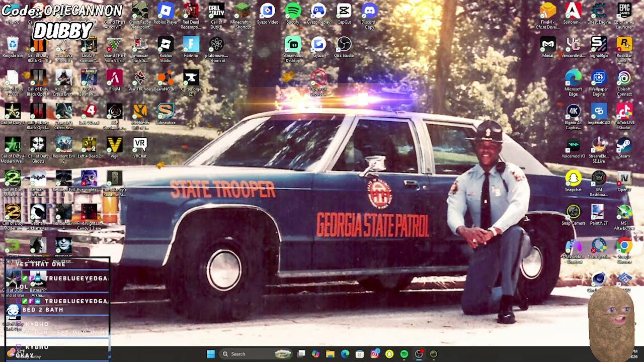The width and height of the screenshot is (644, 362).
Task: Launch the Gyazo Replay shortcut
Action: 318,14
